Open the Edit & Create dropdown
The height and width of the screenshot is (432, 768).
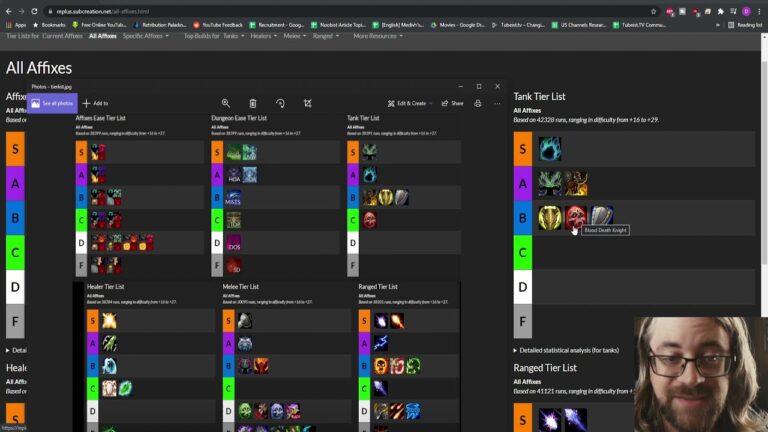tap(410, 103)
